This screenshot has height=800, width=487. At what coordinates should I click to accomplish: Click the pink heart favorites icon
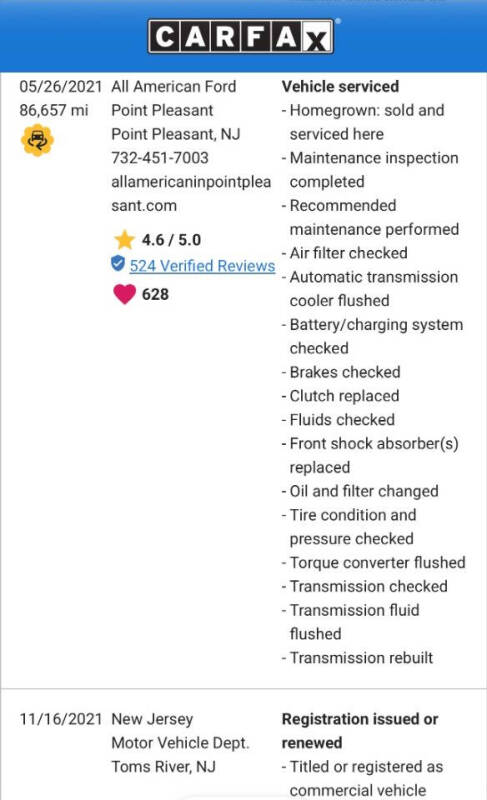point(124,294)
